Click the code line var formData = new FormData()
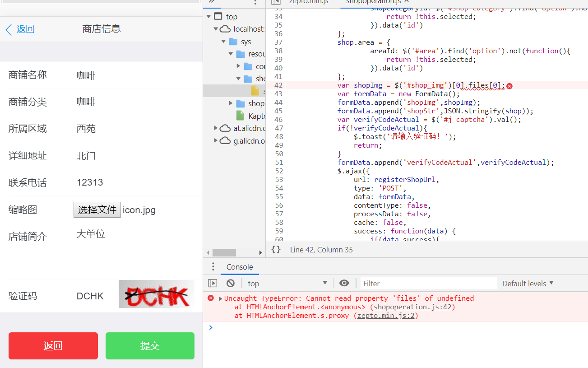This screenshot has height=368, width=588. tap(398, 94)
